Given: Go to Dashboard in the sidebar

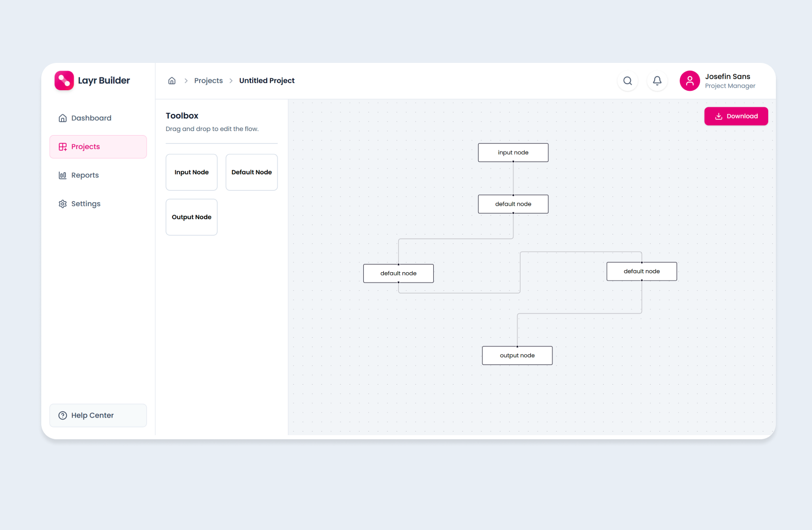Looking at the screenshot, I should pos(91,118).
